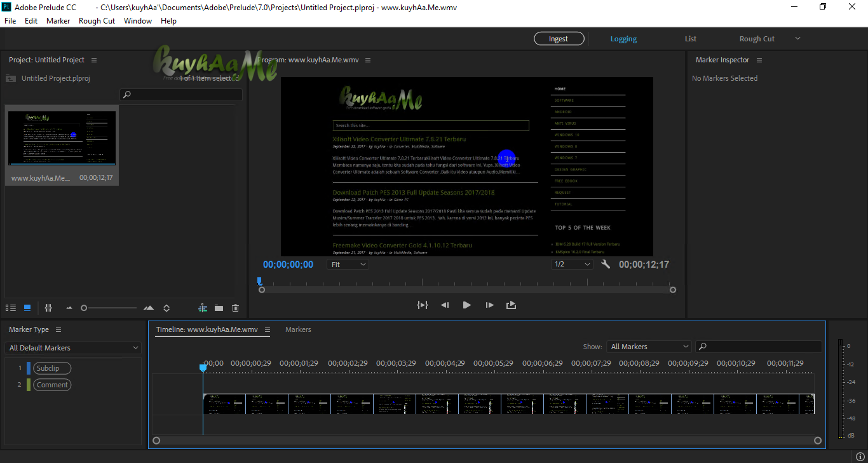The image size is (868, 463).
Task: Click the video filmstrip track in Timeline
Action: point(508,404)
